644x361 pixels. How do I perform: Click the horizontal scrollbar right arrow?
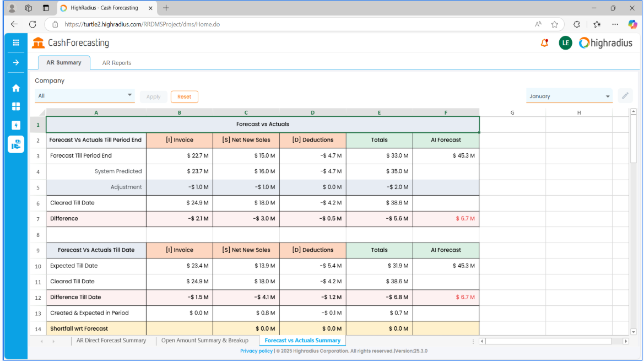tap(625, 341)
